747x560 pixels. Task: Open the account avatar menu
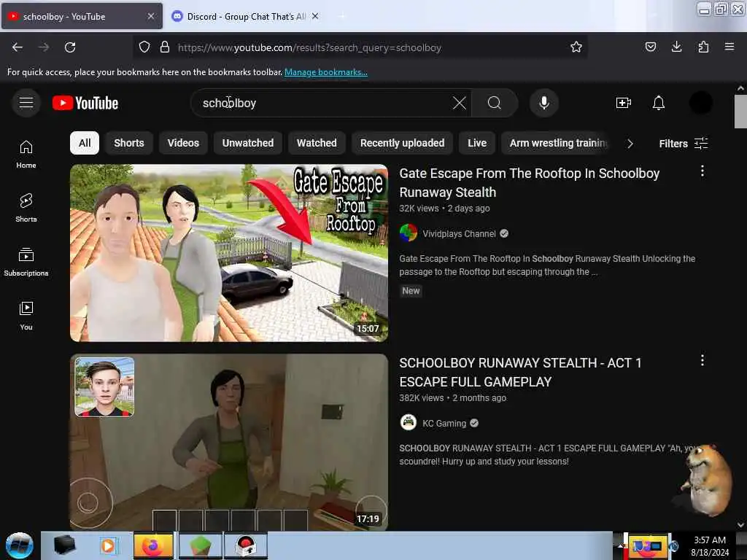coord(700,103)
